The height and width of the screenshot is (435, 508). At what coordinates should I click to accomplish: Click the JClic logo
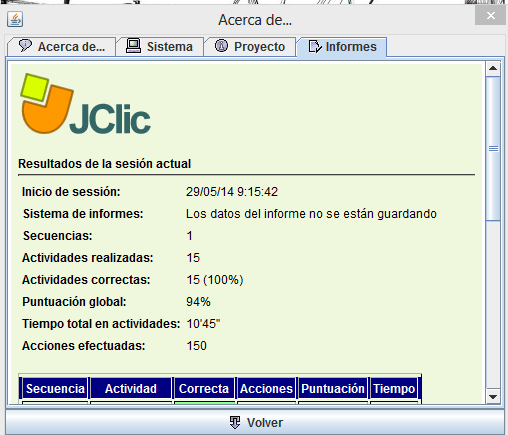click(86, 104)
